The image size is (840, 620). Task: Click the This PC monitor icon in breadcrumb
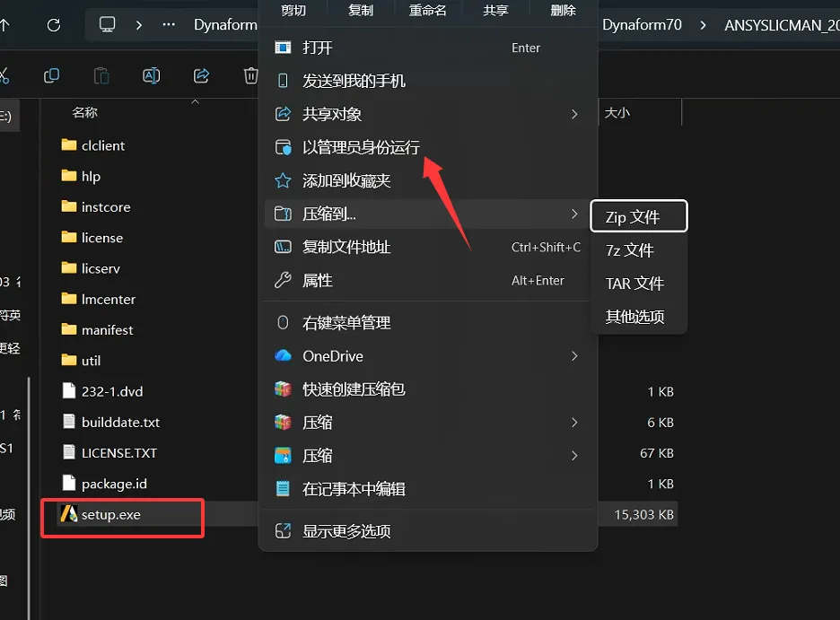[x=107, y=24]
